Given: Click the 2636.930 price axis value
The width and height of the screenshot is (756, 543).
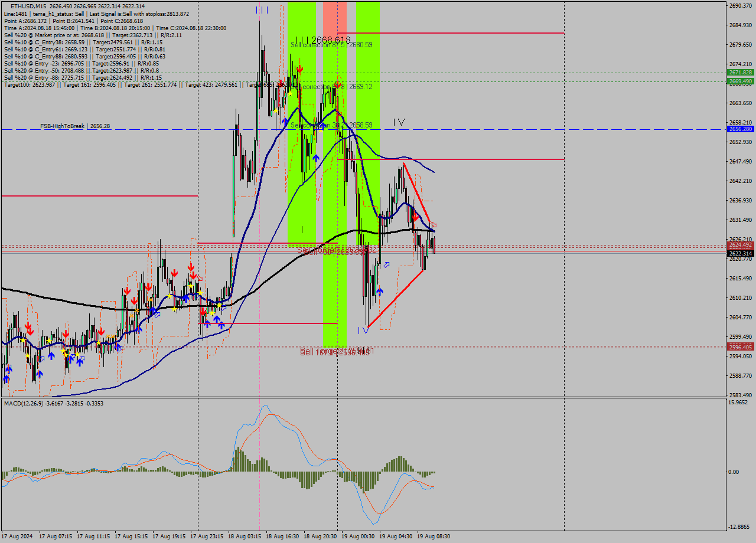Looking at the screenshot, I should click(741, 200).
